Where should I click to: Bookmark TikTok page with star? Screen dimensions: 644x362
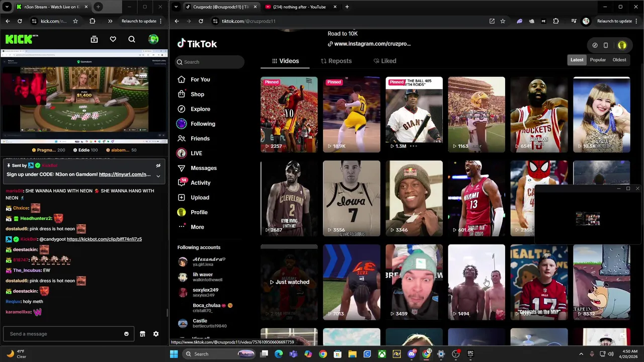pos(503,21)
